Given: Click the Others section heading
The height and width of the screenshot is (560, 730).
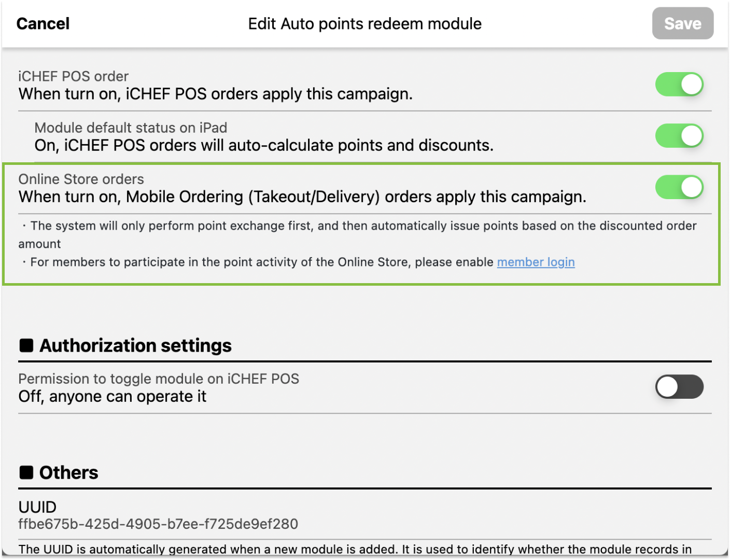Looking at the screenshot, I should tap(68, 473).
